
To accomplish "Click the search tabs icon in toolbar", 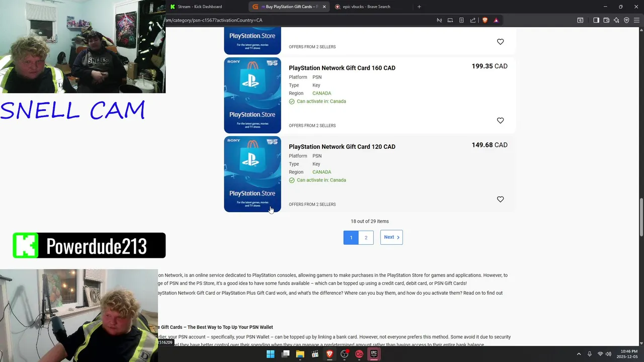I will [x=580, y=20].
